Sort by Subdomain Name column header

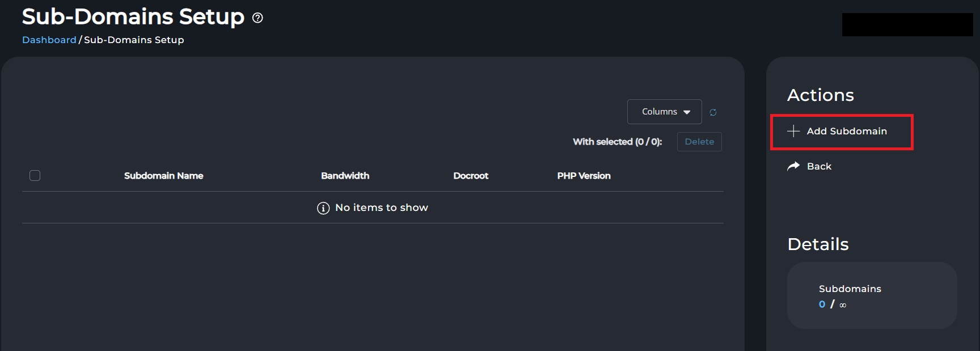(x=164, y=176)
